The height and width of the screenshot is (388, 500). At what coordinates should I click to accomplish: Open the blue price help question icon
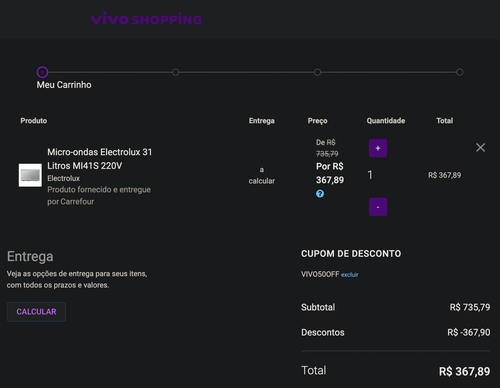click(x=320, y=194)
